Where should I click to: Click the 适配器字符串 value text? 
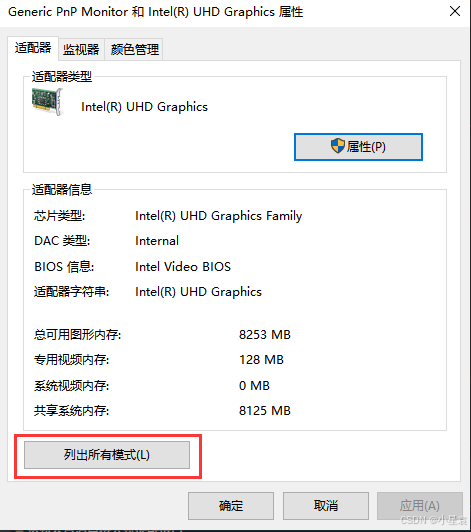[199, 292]
